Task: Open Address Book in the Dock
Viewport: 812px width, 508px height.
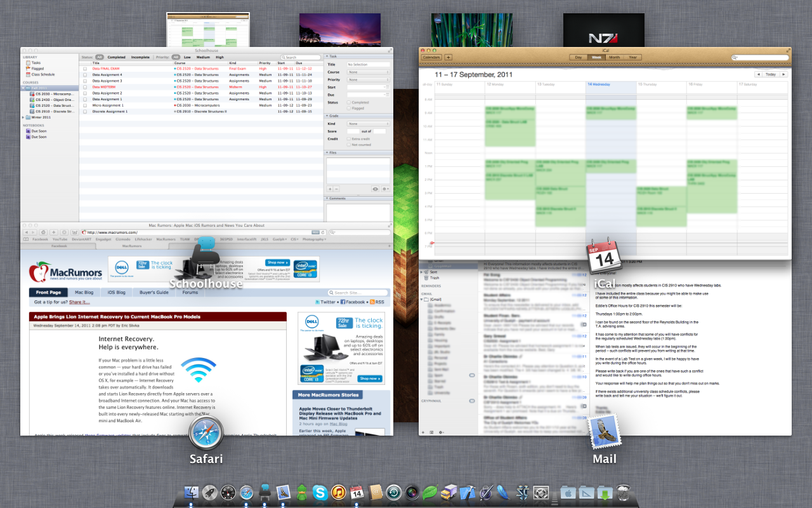Action: point(376,492)
